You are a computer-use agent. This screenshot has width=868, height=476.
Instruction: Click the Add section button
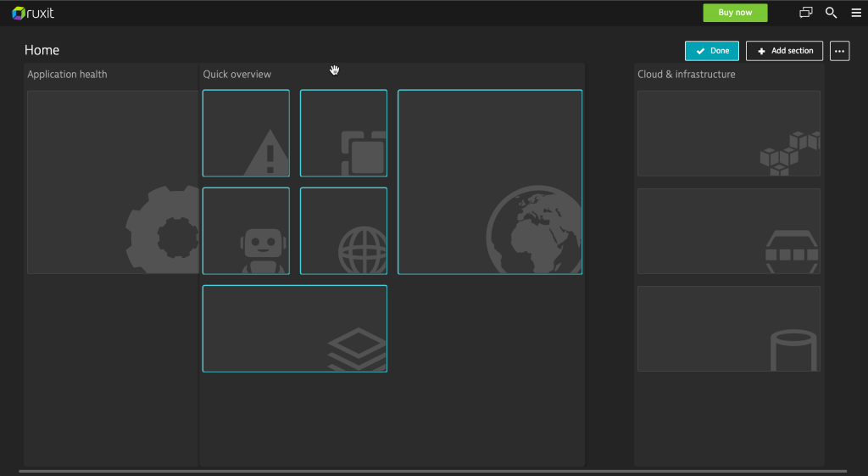784,51
